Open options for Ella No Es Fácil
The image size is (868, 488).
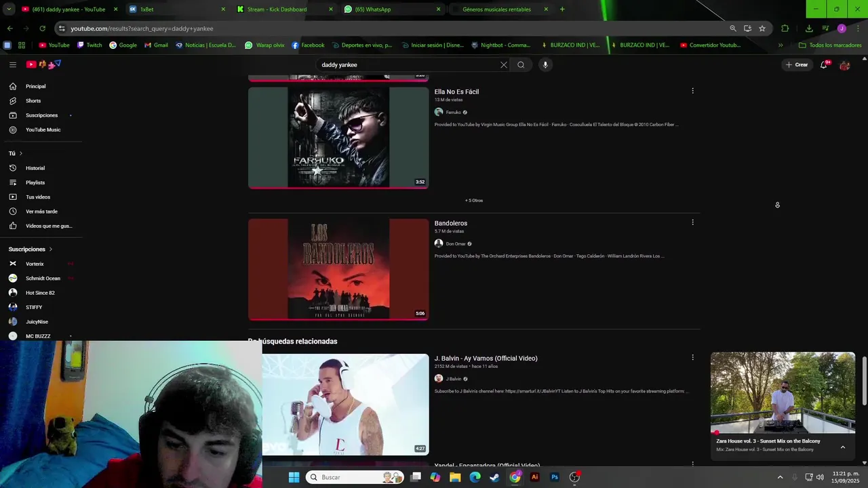click(x=692, y=91)
